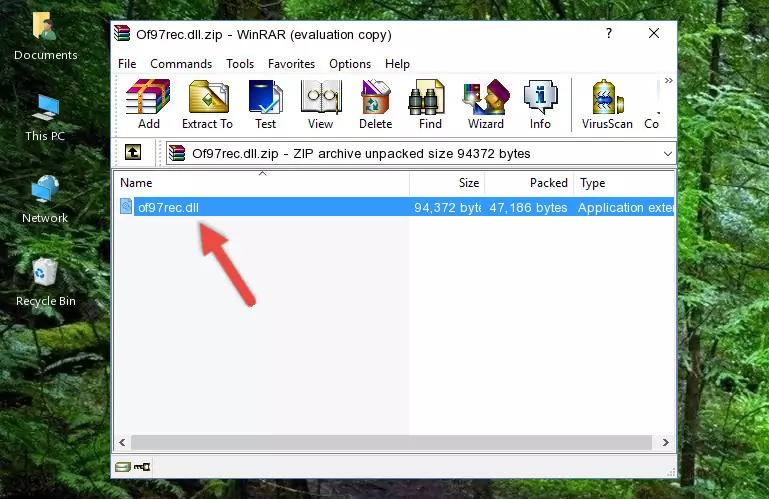Open the Help menu
Image resolution: width=769 pixels, height=499 pixels.
pos(397,64)
